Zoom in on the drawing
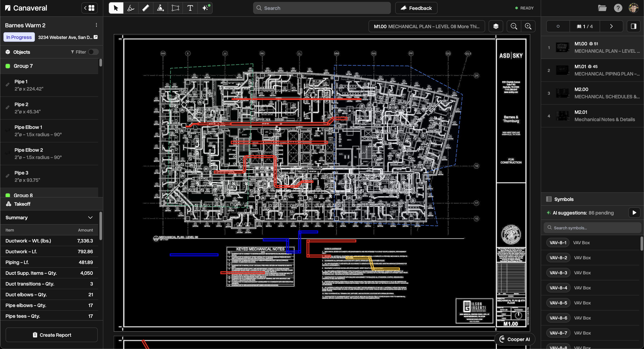Image resolution: width=644 pixels, height=349 pixels. pyautogui.click(x=528, y=26)
